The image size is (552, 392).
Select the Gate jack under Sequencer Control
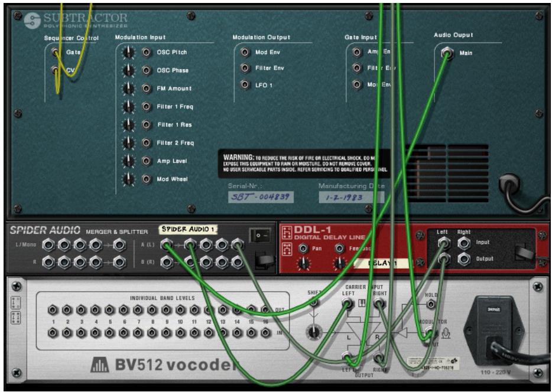pos(54,53)
